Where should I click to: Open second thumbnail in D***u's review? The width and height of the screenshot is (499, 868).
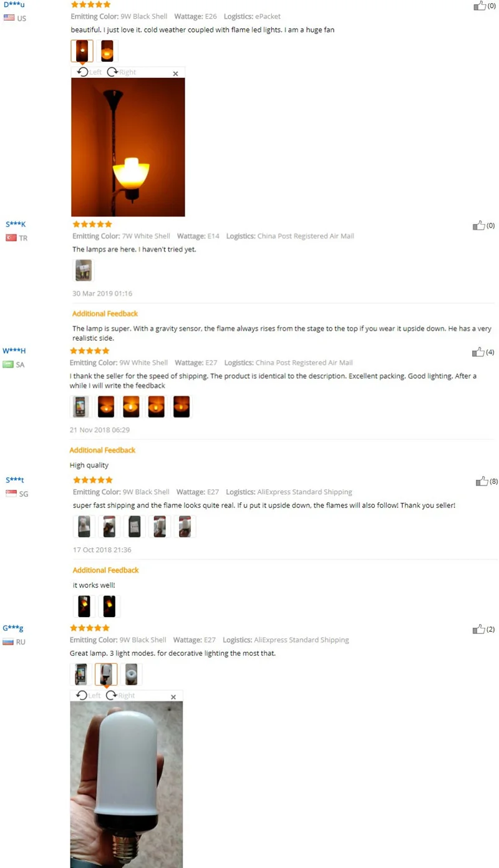coord(107,51)
